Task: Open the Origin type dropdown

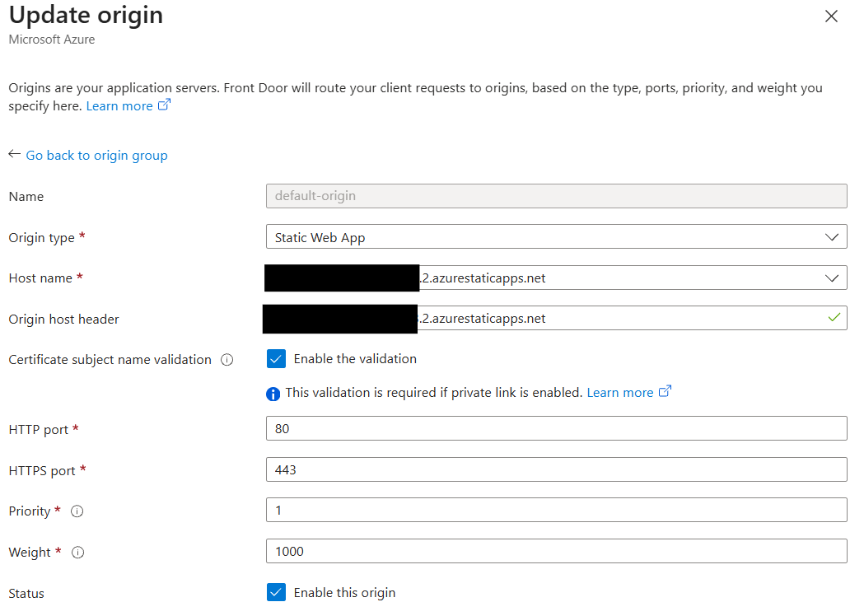Action: coord(556,237)
